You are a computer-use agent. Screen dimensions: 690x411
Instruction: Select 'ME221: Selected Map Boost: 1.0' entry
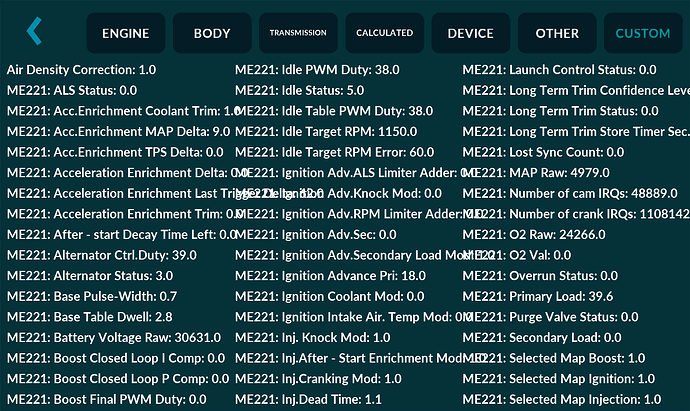554,359
